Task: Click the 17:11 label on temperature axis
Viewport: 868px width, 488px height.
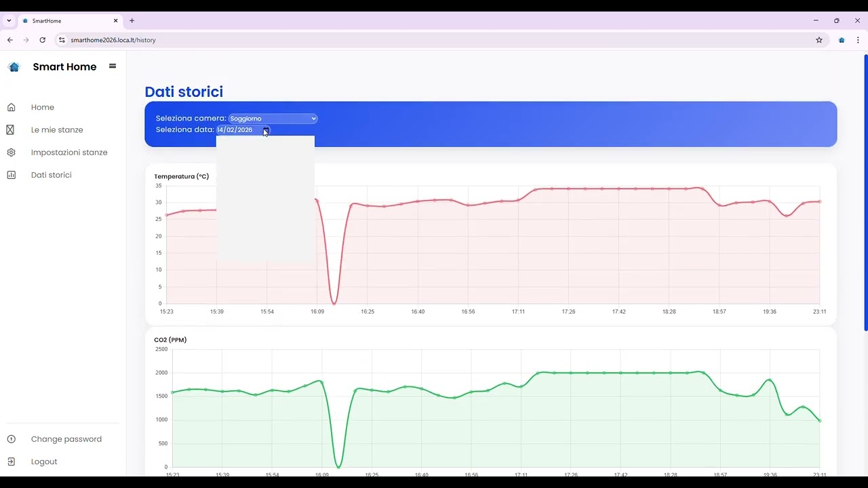Action: (518, 312)
